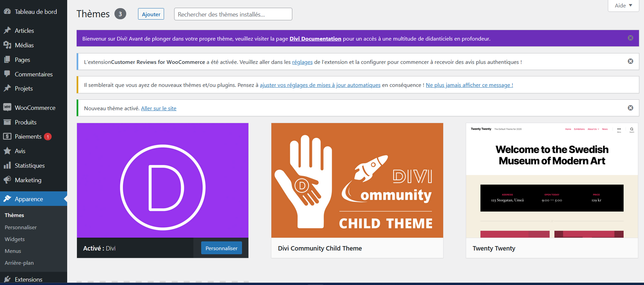Follow the réglages link in extension notice
This screenshot has width=644, height=285.
(x=302, y=62)
